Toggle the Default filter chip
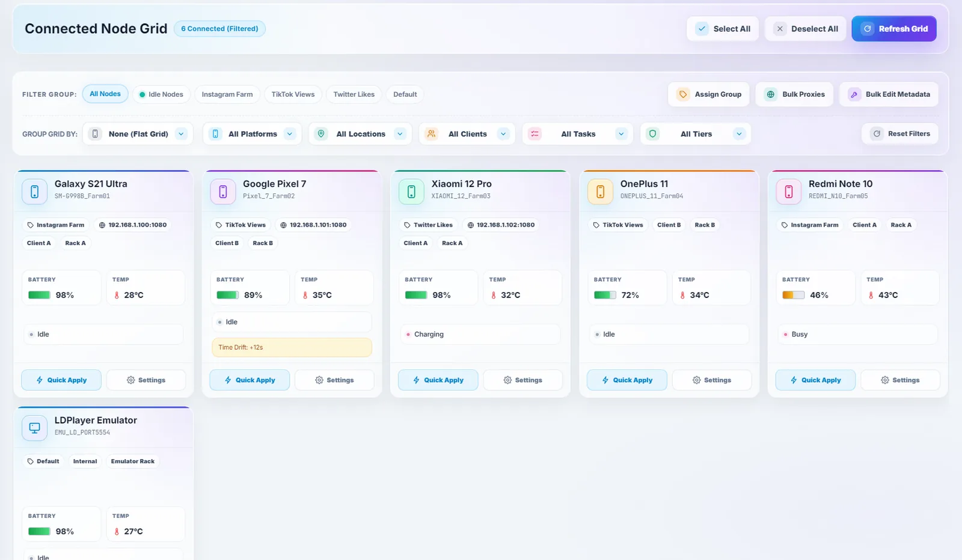Image resolution: width=962 pixels, height=560 pixels. pyautogui.click(x=405, y=94)
